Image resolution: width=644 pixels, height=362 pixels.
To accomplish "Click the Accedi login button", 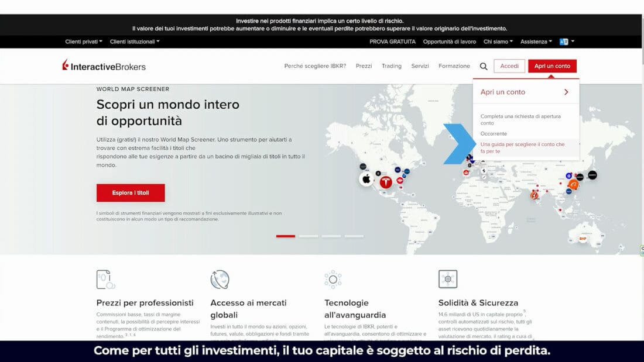I will [x=509, y=66].
